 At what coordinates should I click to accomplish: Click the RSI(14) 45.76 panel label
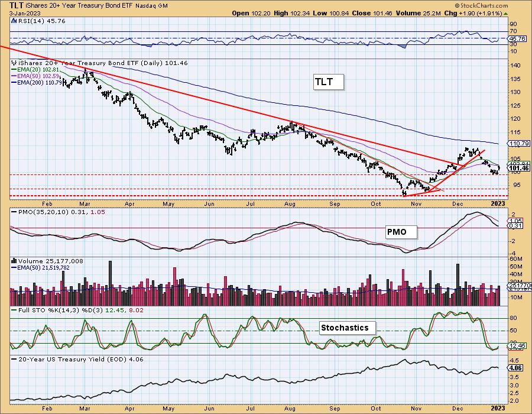pos(41,21)
